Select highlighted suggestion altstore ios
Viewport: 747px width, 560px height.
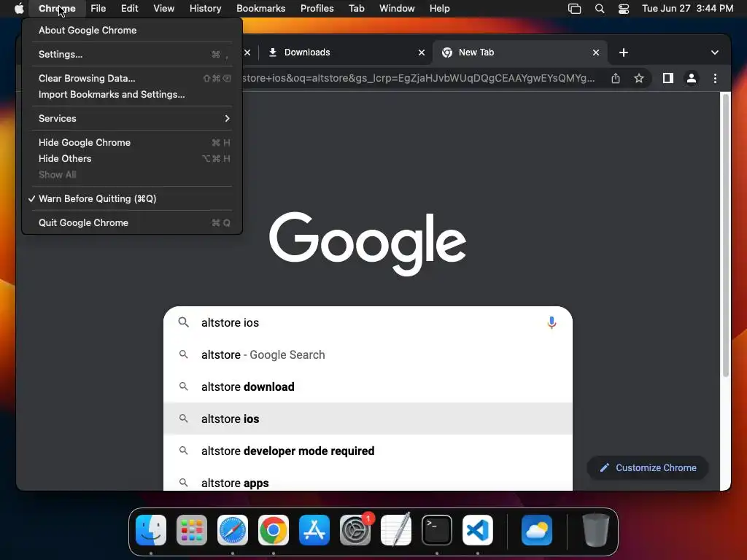(368, 419)
